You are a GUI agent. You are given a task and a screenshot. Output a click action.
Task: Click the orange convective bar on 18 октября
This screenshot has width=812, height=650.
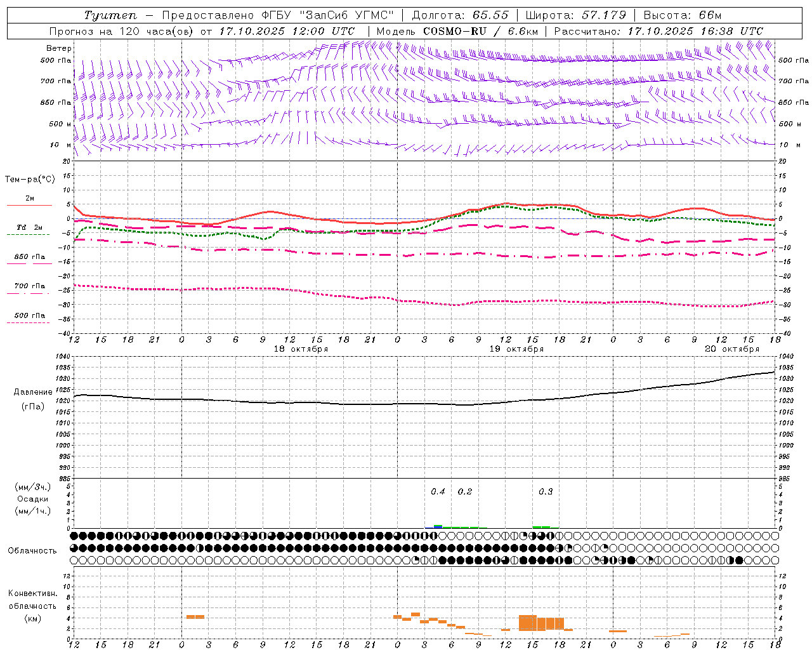point(195,616)
